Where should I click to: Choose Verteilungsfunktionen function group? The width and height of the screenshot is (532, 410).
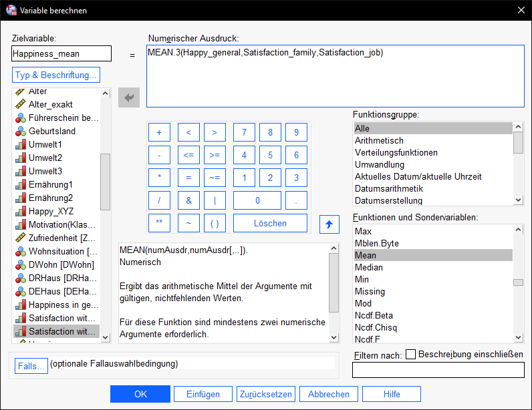point(433,153)
